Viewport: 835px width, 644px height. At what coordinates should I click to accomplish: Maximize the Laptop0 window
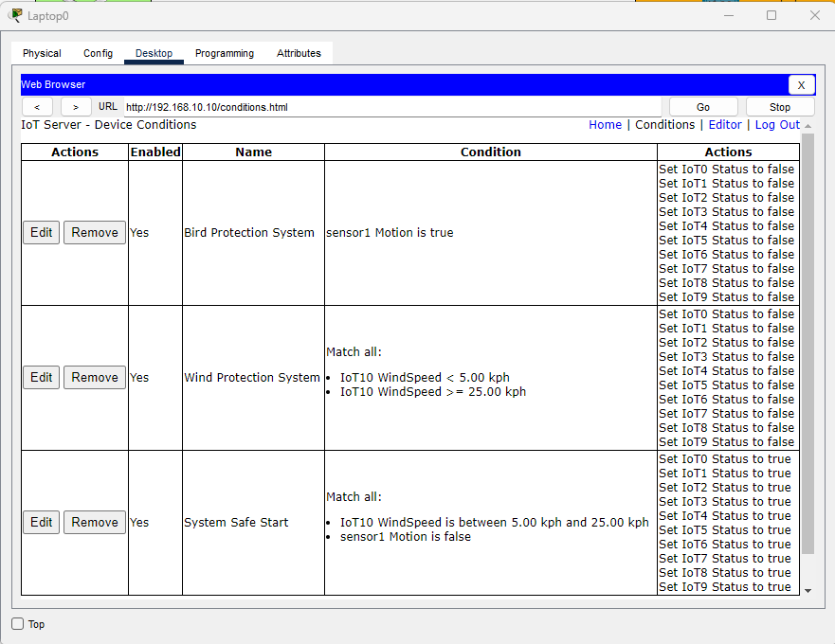point(771,15)
